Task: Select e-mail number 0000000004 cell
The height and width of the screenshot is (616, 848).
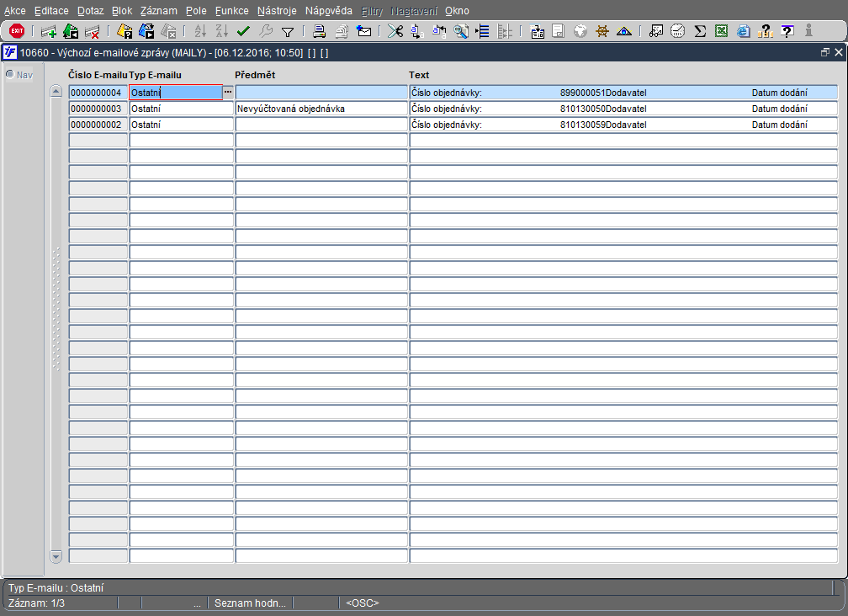Action: pos(98,93)
